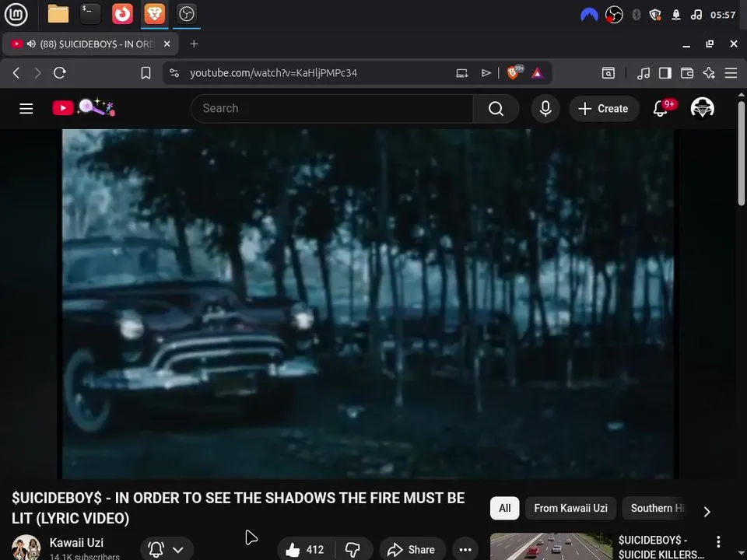
Task: Open the notifications bell in system tray
Action: [x=676, y=15]
